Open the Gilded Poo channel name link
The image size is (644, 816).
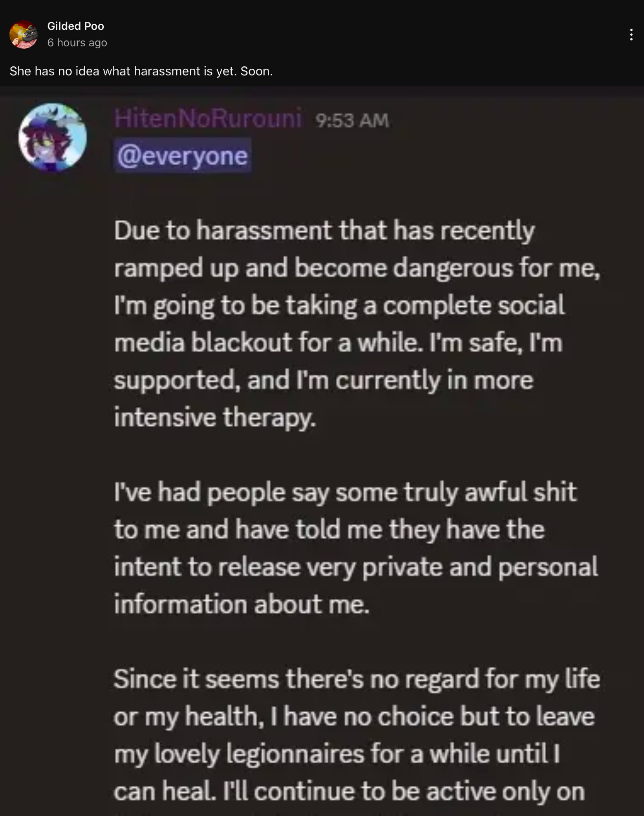coord(75,26)
